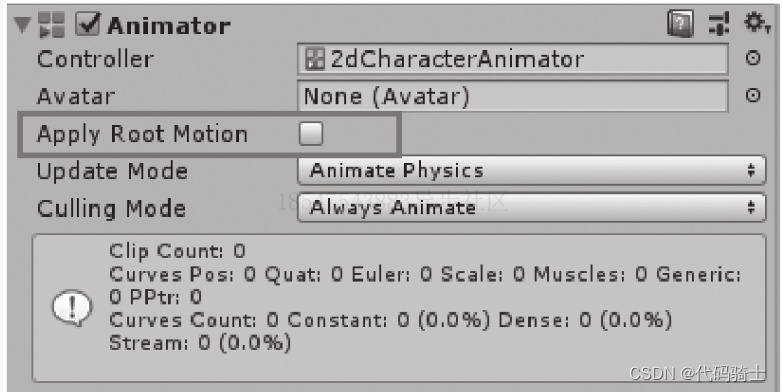Select the Controller field with 2dCharacterAnimator

513,59
